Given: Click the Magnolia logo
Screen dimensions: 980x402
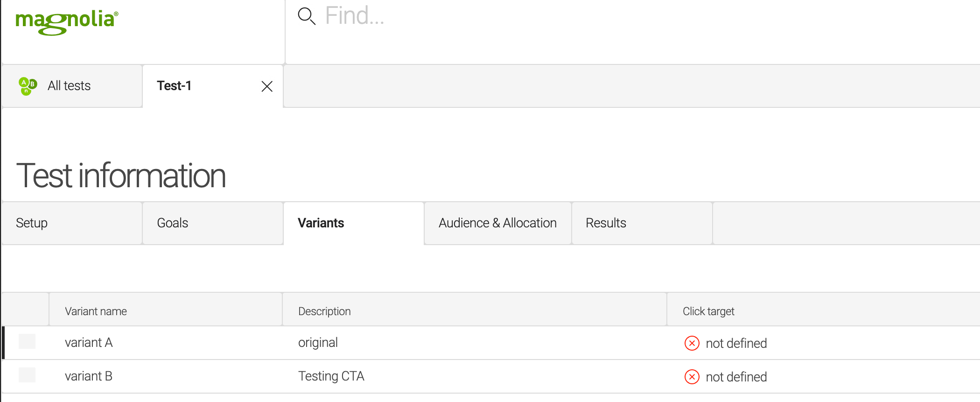Looking at the screenshot, I should point(67,21).
